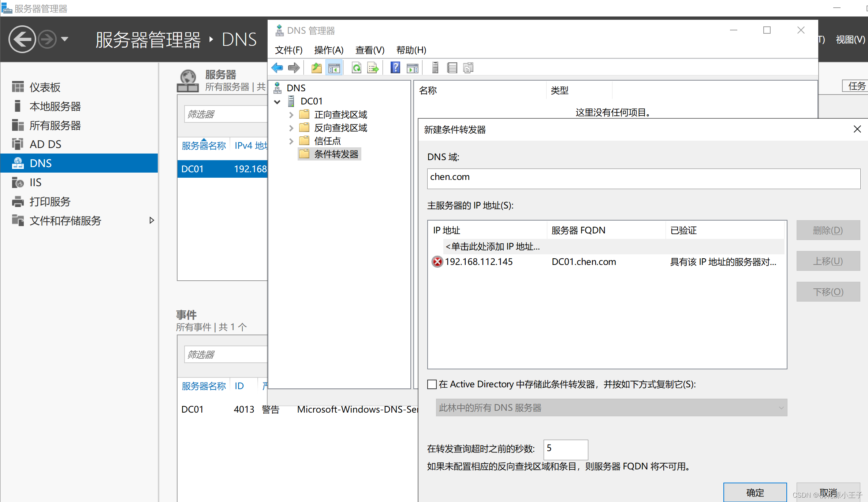The image size is (868, 502).
Task: Open the Help icon in DNS Manager toolbar
Action: tap(395, 67)
